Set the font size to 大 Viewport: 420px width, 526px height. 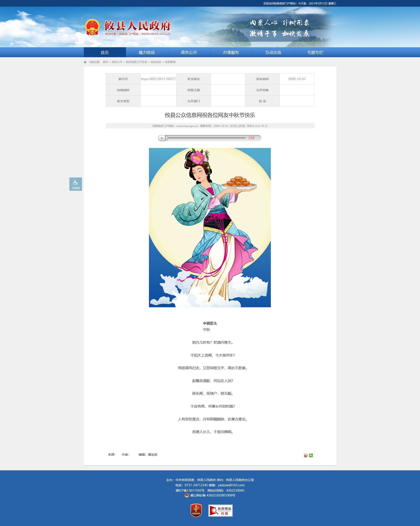pos(266,126)
